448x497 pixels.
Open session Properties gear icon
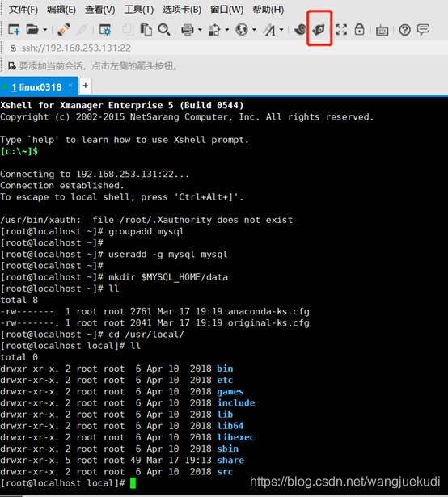[105, 30]
